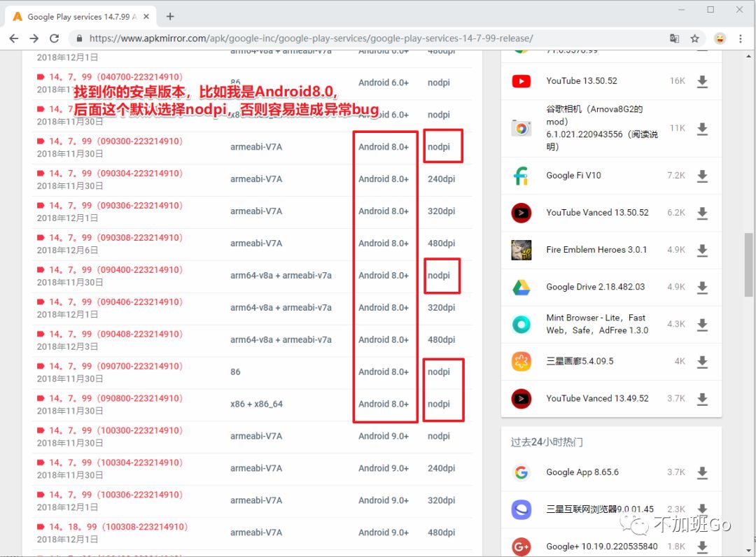This screenshot has width=756, height=557.
Task: Open the profile avatar icon in the toolbar
Action: tap(720, 38)
